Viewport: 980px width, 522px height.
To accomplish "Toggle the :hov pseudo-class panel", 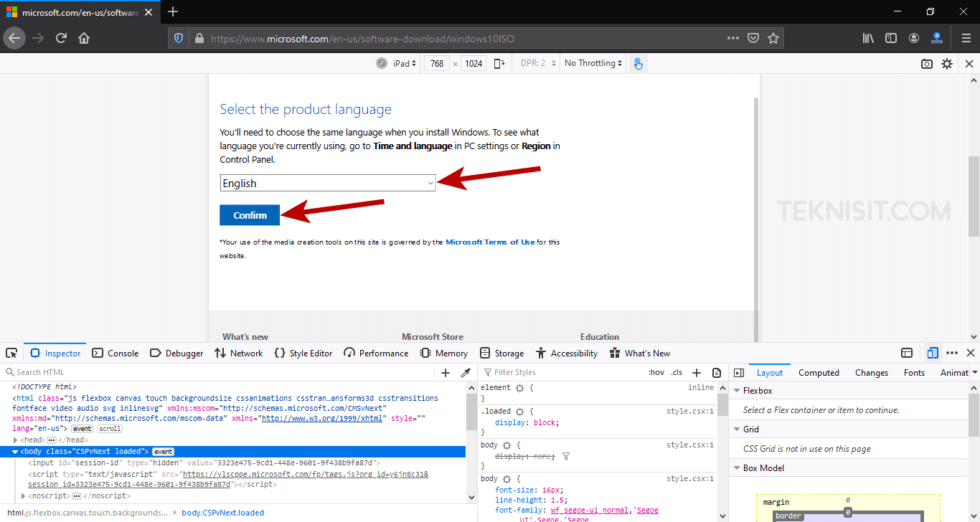I will pos(656,372).
